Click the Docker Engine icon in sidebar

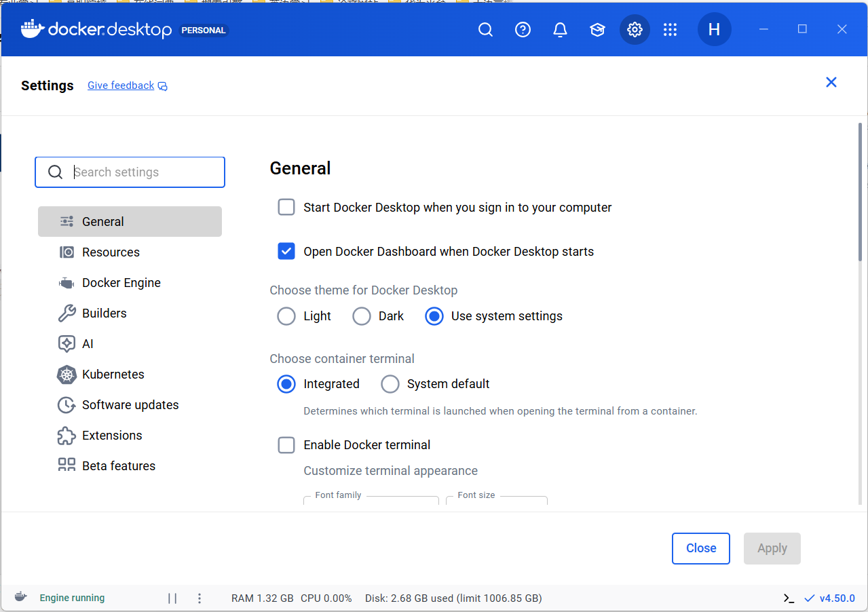click(67, 283)
